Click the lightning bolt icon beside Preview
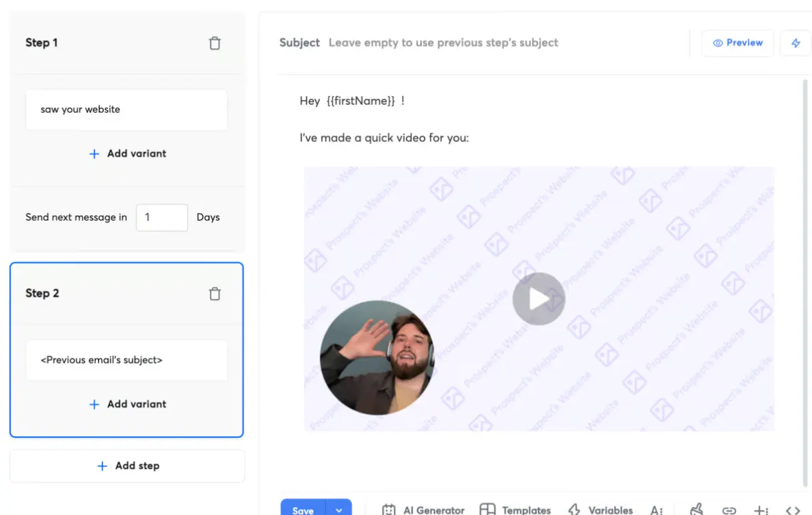The image size is (812, 515). point(795,43)
